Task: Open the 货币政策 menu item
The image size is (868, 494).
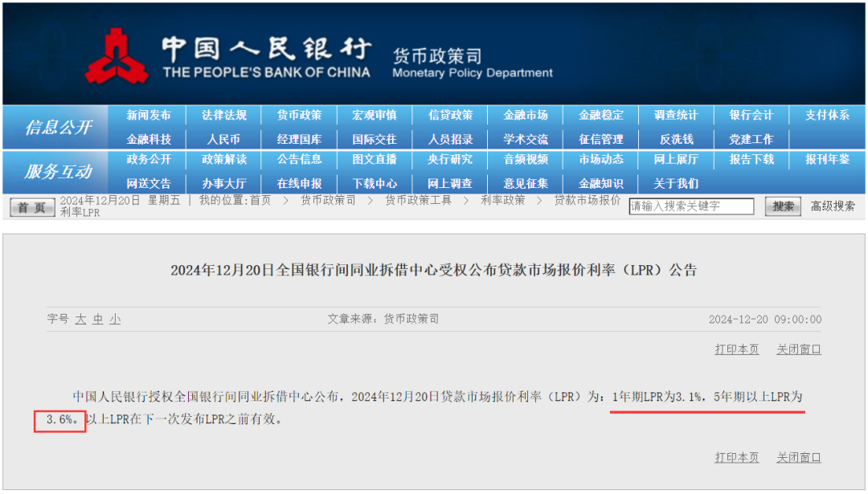Action: pyautogui.click(x=299, y=115)
